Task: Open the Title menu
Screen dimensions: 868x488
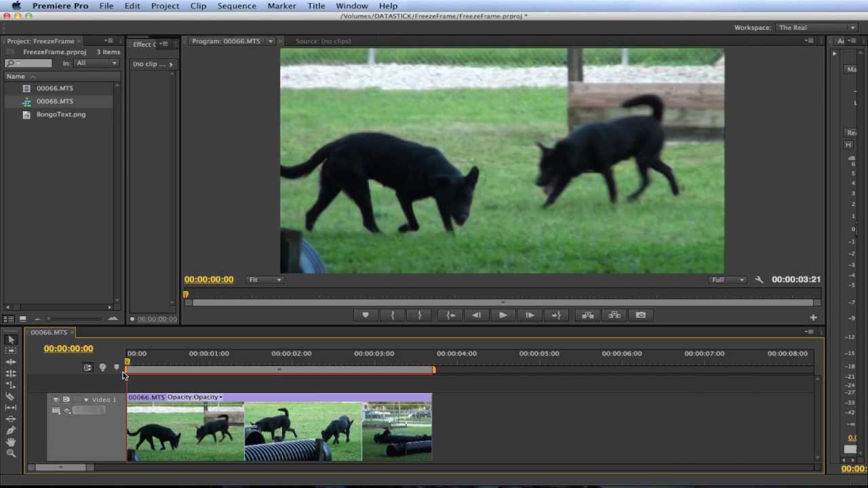Action: coord(316,6)
